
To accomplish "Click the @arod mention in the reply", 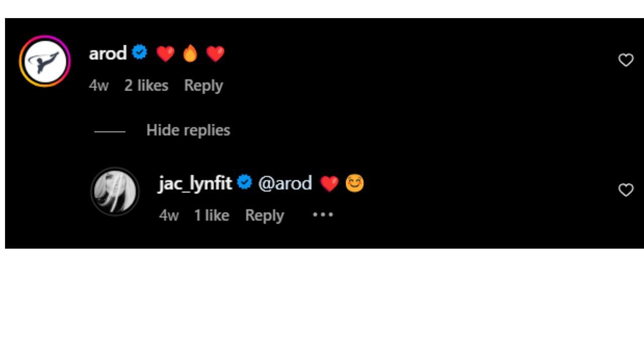I will click(285, 183).
